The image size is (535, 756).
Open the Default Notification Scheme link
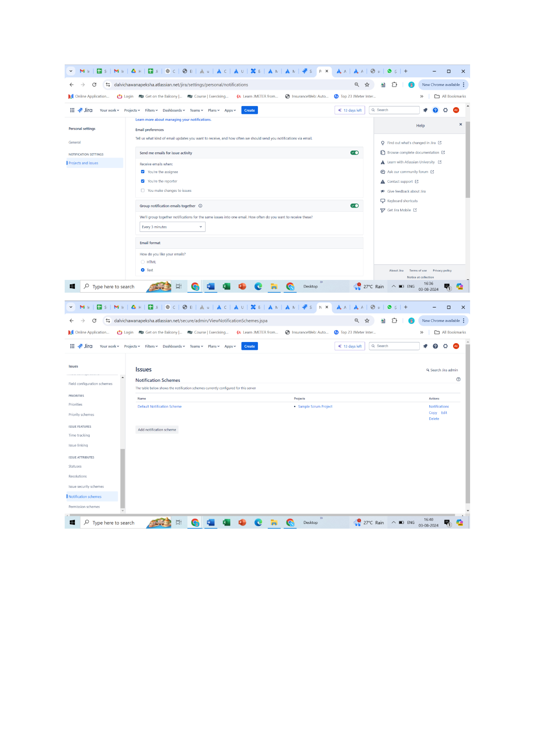(x=159, y=407)
